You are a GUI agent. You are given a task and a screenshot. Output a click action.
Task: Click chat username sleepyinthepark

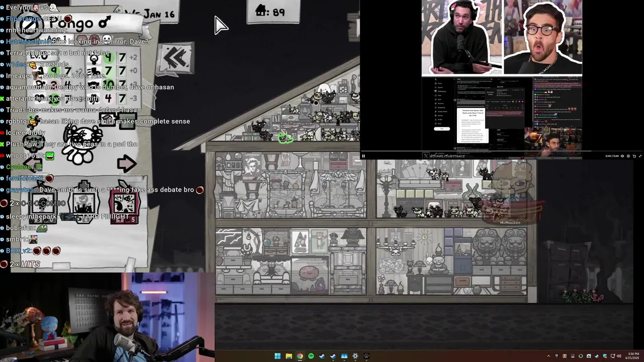pyautogui.click(x=32, y=217)
